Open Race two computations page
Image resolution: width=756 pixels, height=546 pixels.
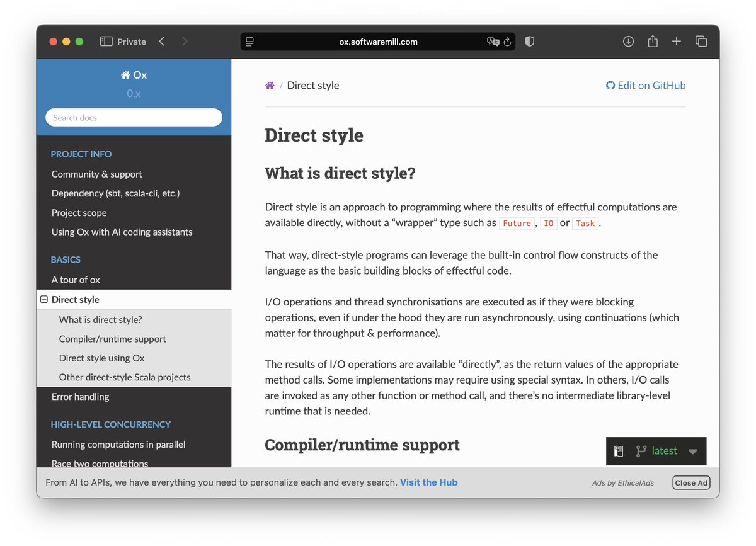click(100, 463)
